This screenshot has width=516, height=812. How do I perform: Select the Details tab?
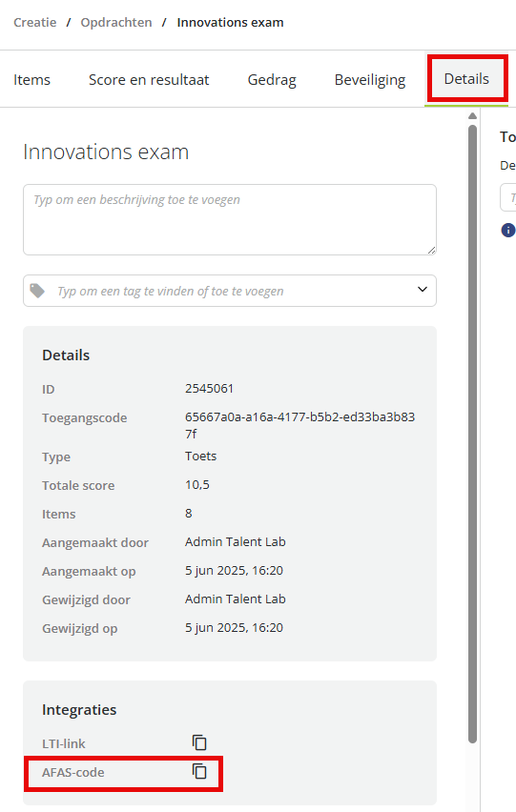466,79
